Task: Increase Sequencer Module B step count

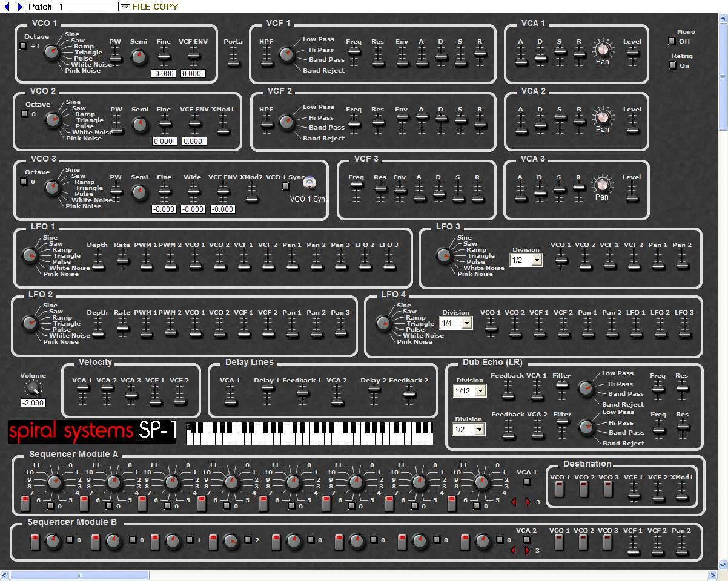Action: [528, 550]
